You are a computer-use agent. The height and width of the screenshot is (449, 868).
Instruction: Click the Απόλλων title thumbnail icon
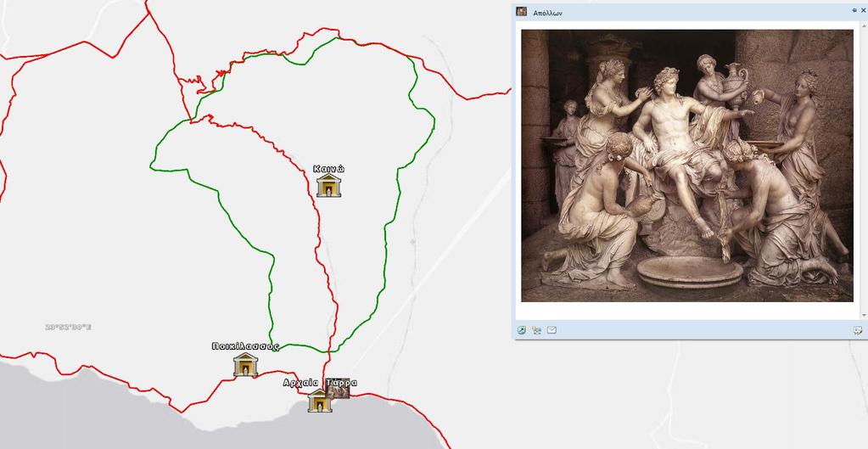coord(521,12)
